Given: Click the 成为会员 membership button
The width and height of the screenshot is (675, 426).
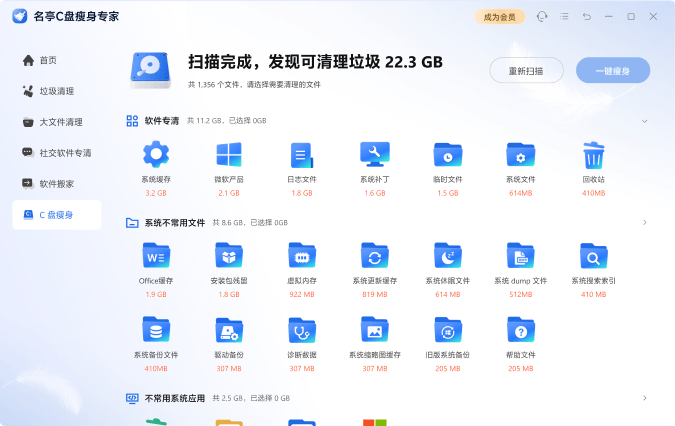Looking at the screenshot, I should pyautogui.click(x=500, y=17).
